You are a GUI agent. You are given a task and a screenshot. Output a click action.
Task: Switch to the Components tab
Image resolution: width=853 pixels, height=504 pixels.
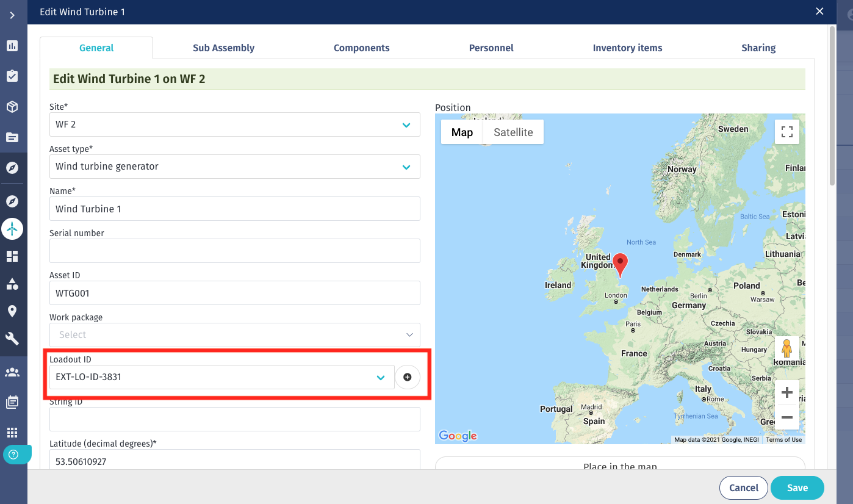tap(361, 48)
